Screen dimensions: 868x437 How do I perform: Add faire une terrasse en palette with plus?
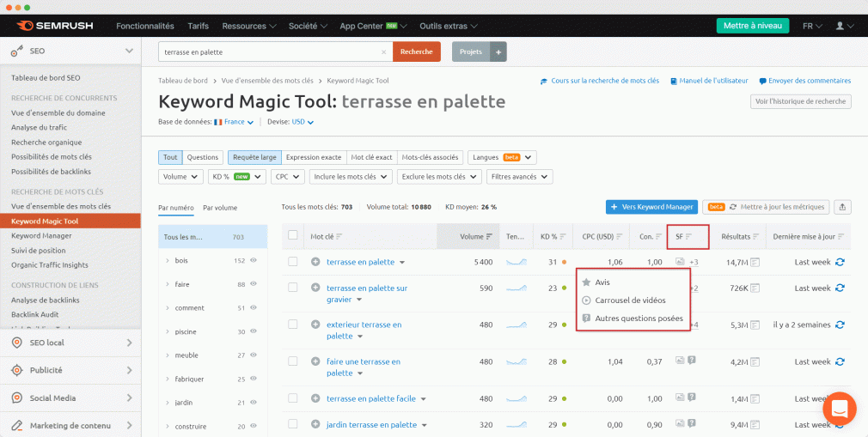click(315, 361)
